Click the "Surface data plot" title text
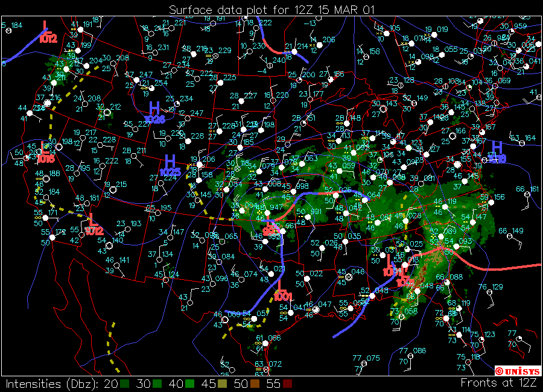 271,8
